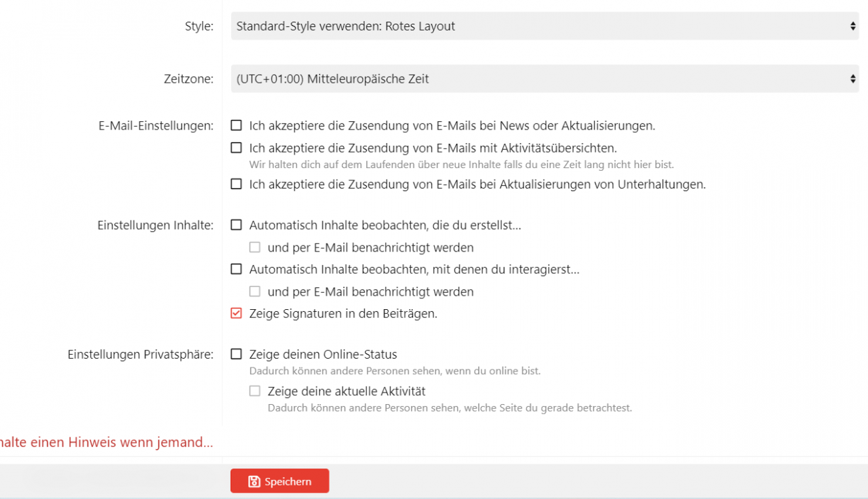Viewport: 868px width, 499px height.
Task: Click the floppy disk icon on Speichern
Action: [x=254, y=481]
